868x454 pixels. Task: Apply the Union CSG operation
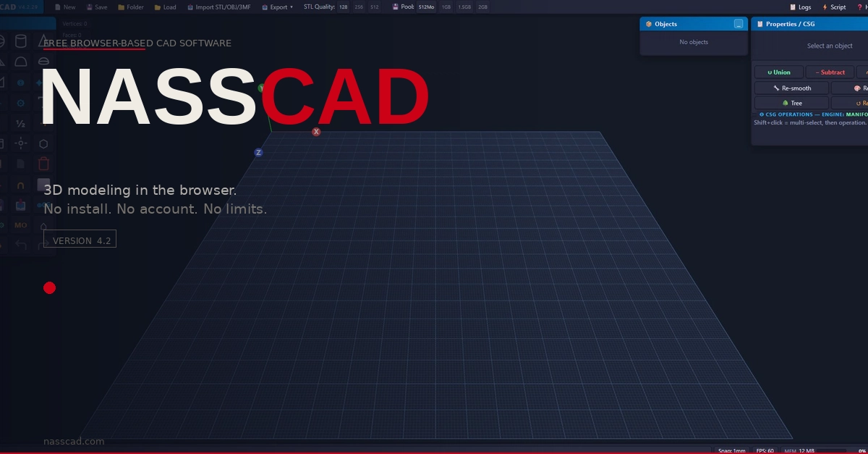[x=778, y=72]
